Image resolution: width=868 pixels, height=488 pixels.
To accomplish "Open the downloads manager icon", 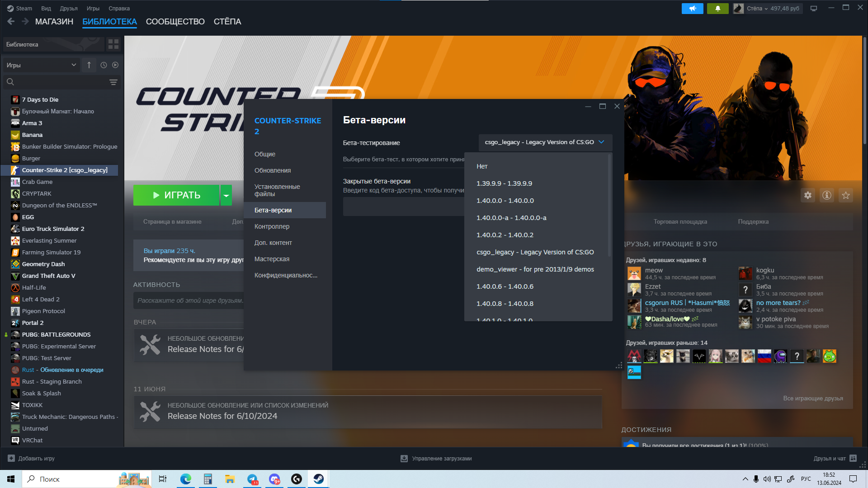I will [x=404, y=458].
